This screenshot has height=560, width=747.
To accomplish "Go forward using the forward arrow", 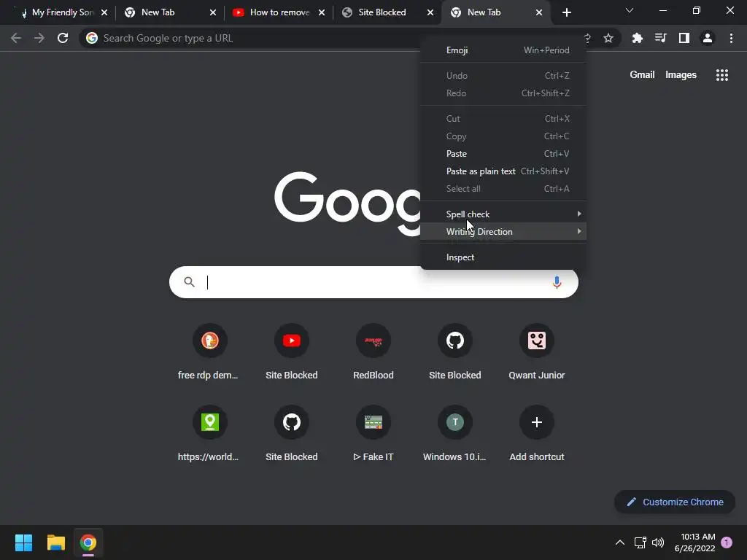I will tap(39, 38).
